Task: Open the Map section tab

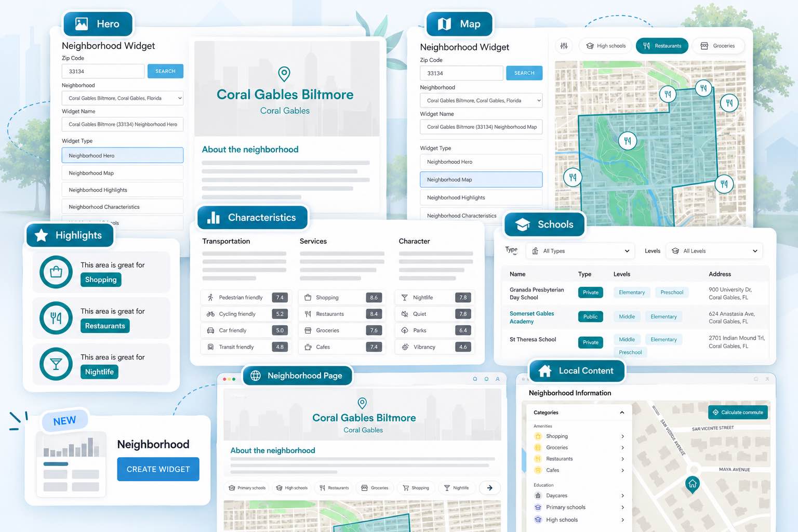Action: [x=460, y=24]
